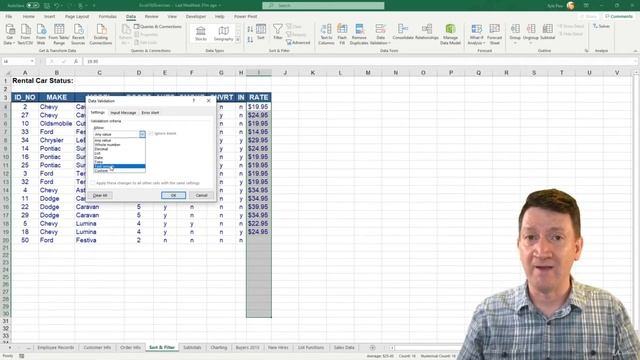Click Remove Duplicates
This screenshot has height=360, width=640.
click(359, 34)
